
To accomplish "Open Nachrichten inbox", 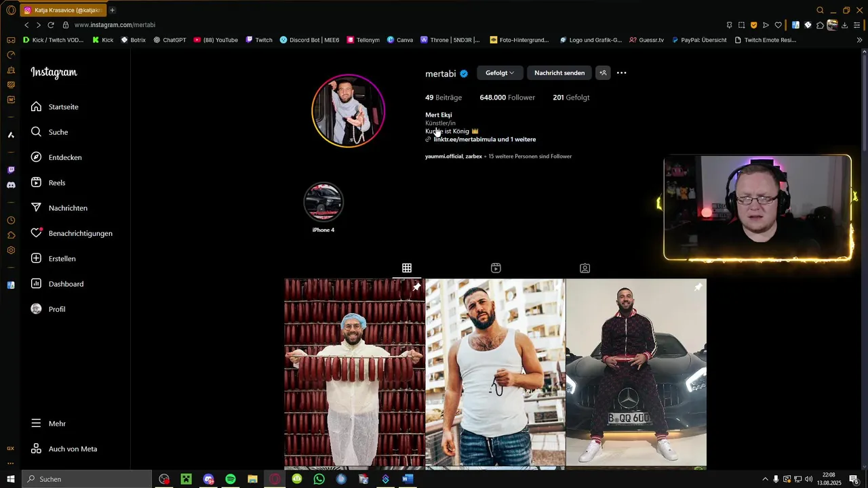I will [59, 208].
